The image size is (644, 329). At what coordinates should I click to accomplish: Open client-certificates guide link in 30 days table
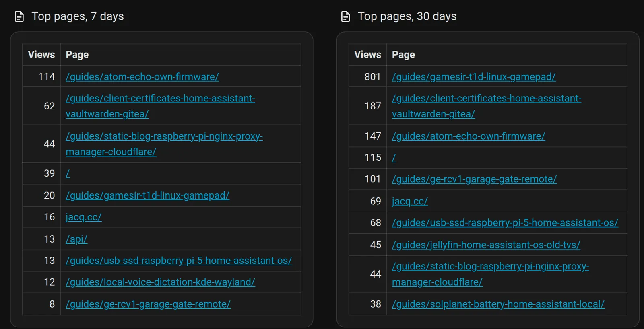487,106
